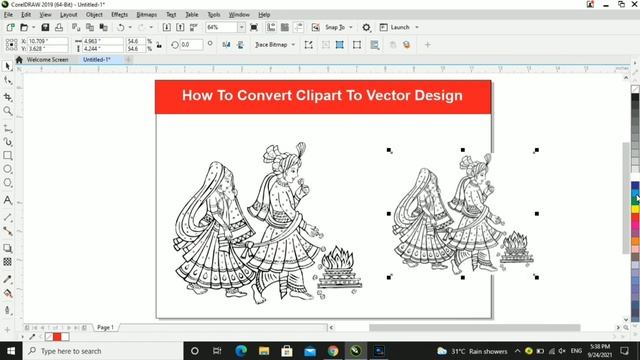
Task: Select the Connector tool
Action: [7, 231]
